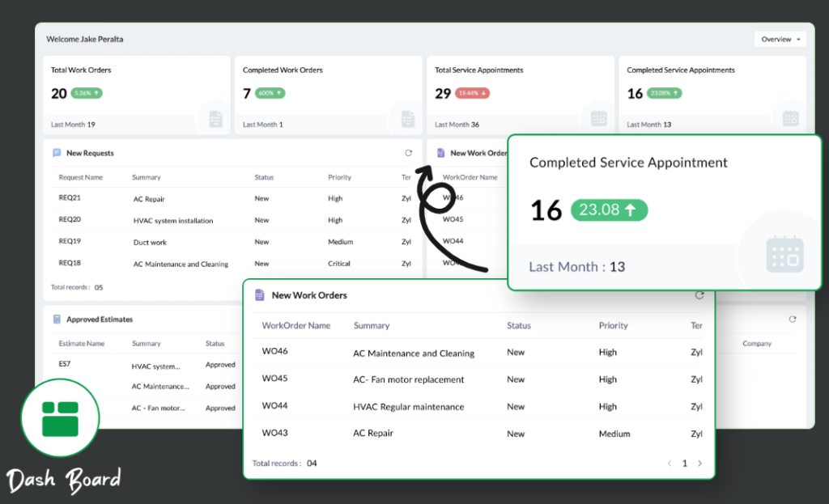Click the previous page arrow in New Work Orders
The width and height of the screenshot is (829, 504).
click(669, 463)
